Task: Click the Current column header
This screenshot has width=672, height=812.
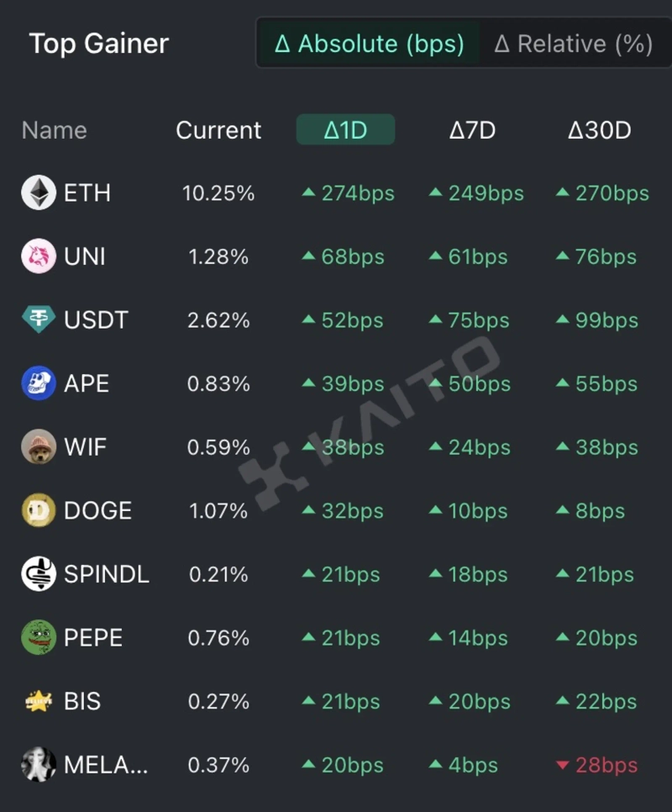Action: tap(218, 130)
